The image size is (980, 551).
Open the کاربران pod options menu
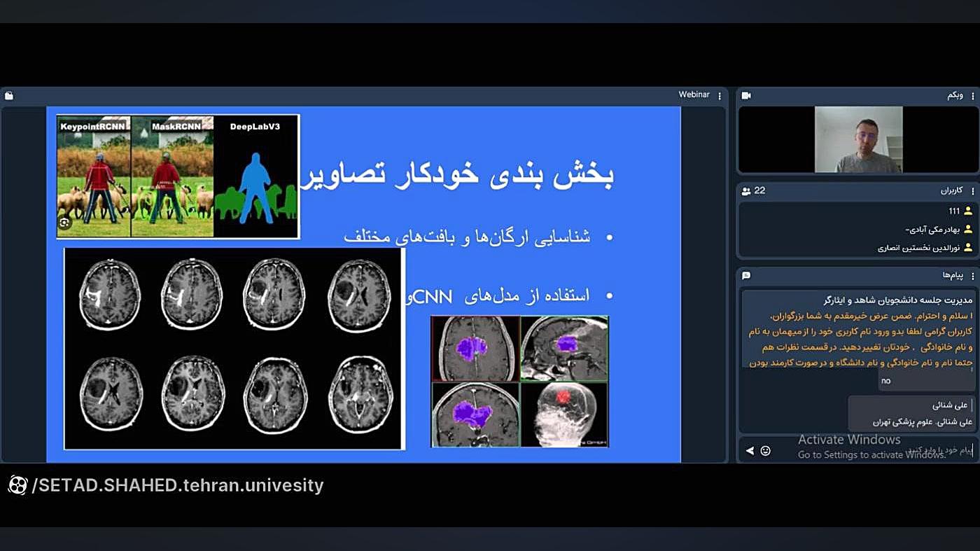tap(972, 190)
